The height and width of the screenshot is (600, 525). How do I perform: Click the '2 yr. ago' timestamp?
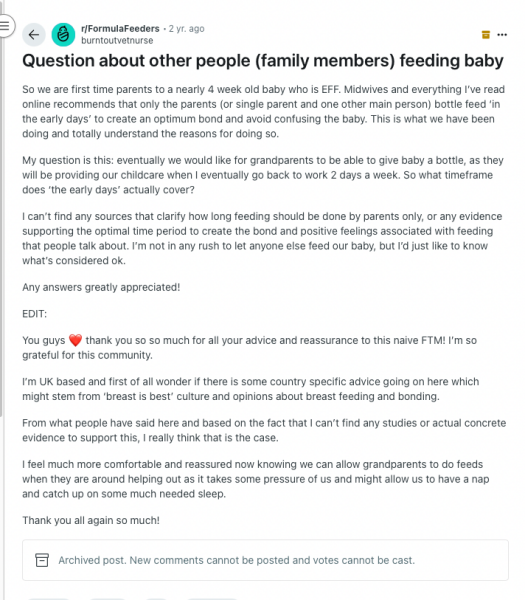(187, 29)
